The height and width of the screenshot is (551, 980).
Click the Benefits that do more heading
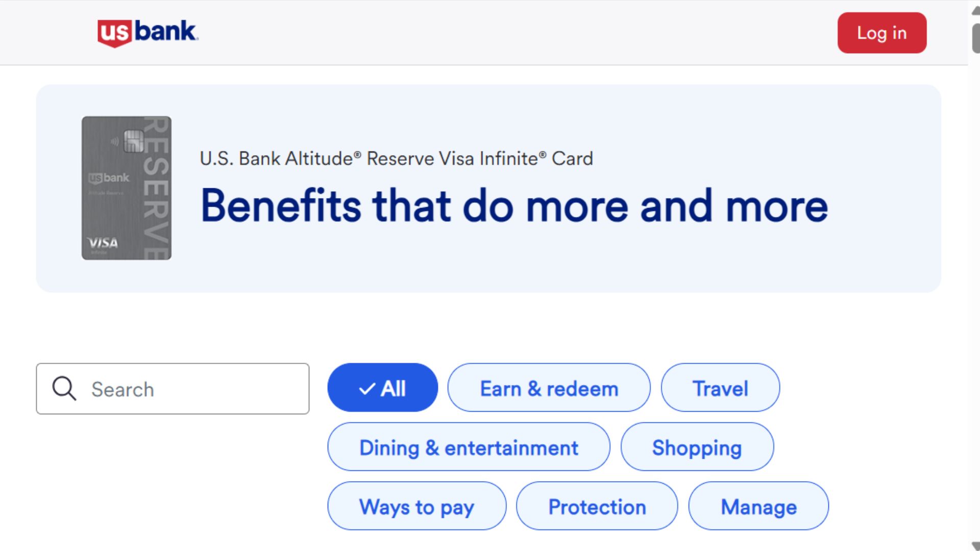click(x=514, y=206)
